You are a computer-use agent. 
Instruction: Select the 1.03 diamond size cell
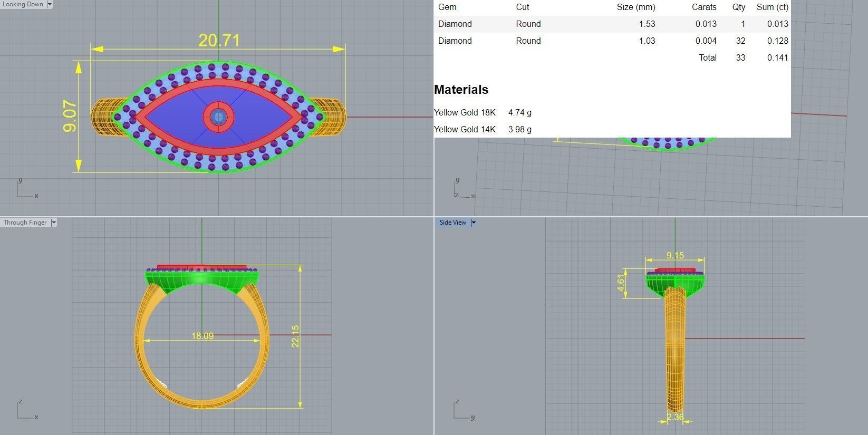click(647, 41)
